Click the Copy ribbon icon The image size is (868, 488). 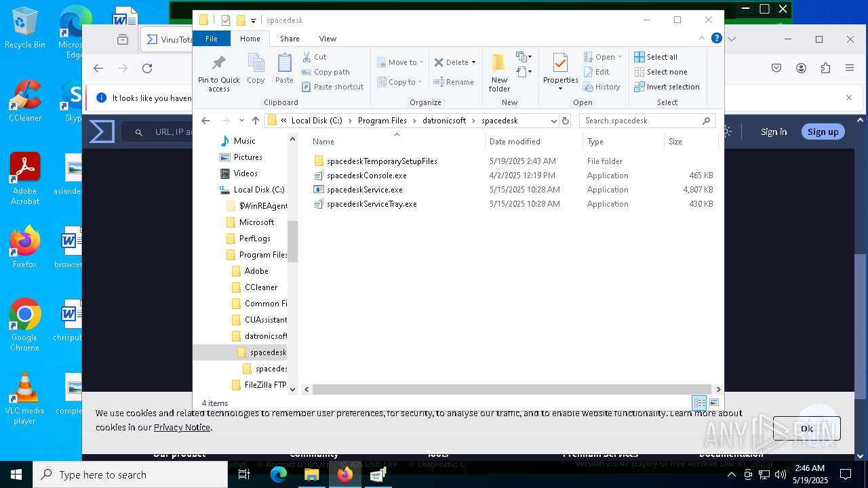(x=256, y=69)
